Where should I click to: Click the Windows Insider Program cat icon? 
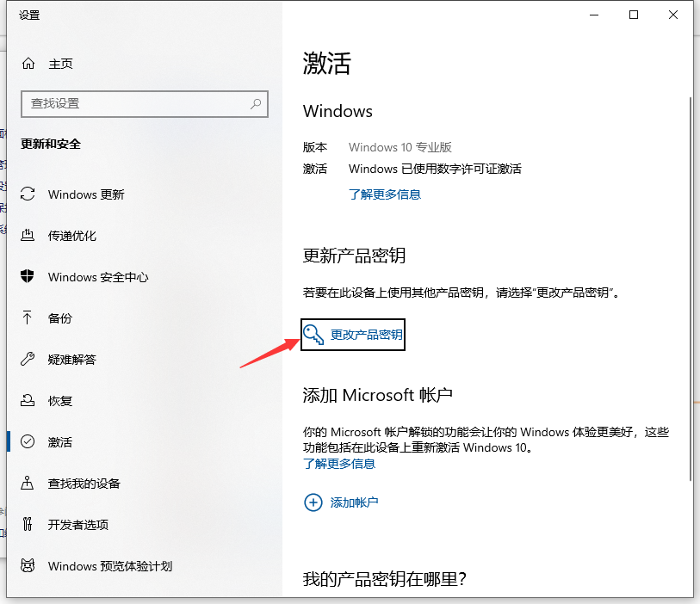(28, 566)
